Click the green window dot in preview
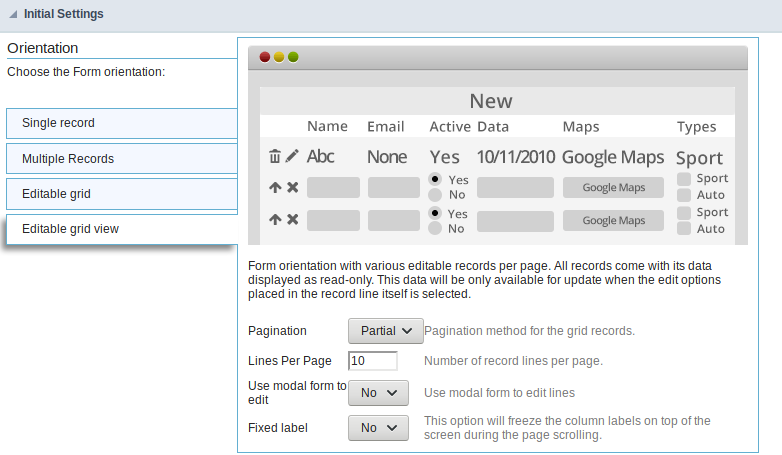 293,57
